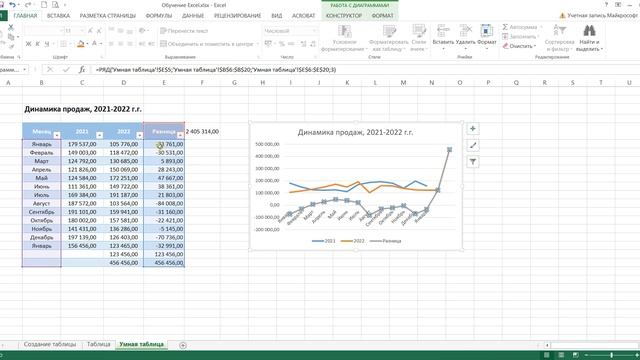640x360 pixels.
Task: Click the Copy icon in clipboard group
Action: pos(11,37)
